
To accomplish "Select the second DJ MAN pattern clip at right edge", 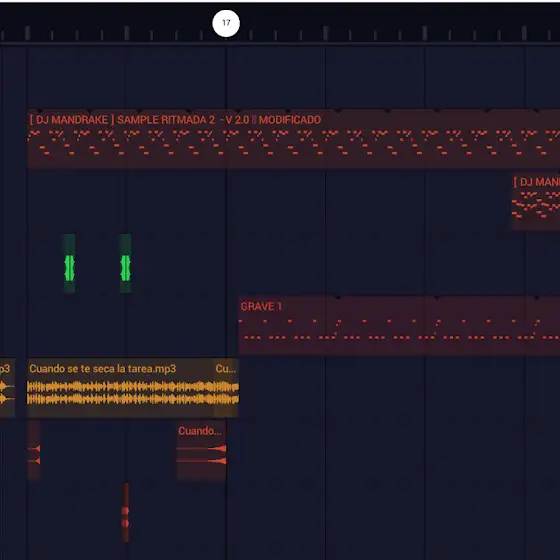I will [536, 200].
